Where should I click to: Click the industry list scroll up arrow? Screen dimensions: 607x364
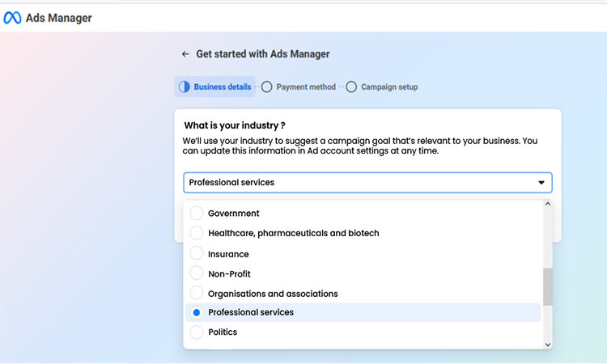tap(547, 204)
